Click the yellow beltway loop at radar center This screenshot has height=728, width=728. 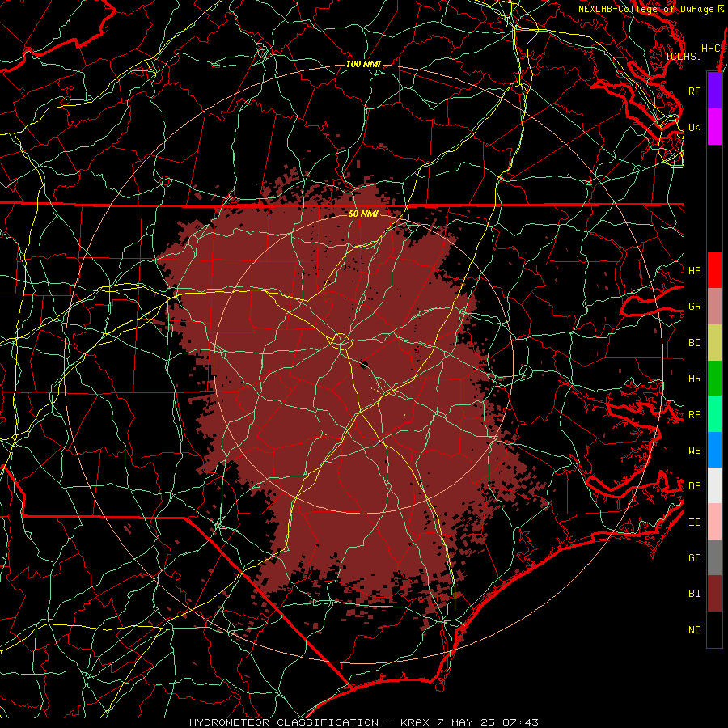[341, 341]
